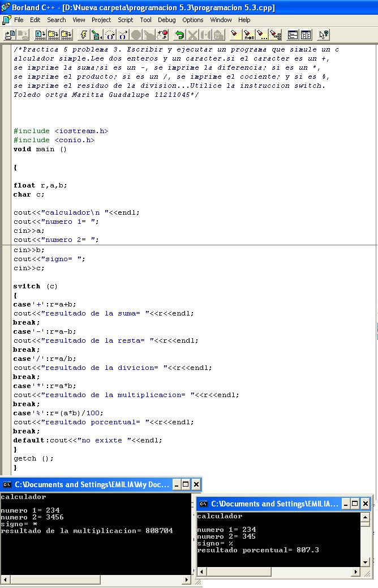
Task: Open the View menu
Action: [x=79, y=20]
